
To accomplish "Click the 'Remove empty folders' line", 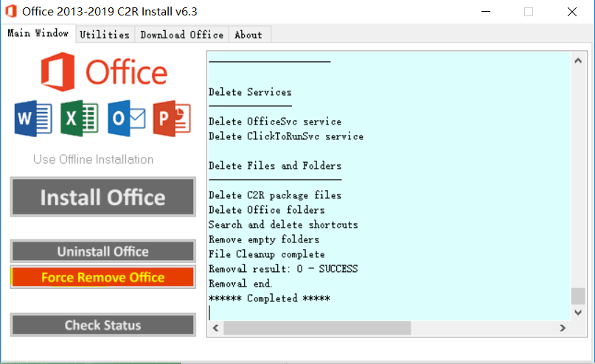I will 264,239.
